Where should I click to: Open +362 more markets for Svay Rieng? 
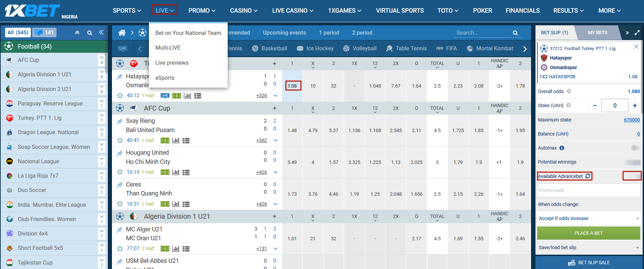(262, 140)
